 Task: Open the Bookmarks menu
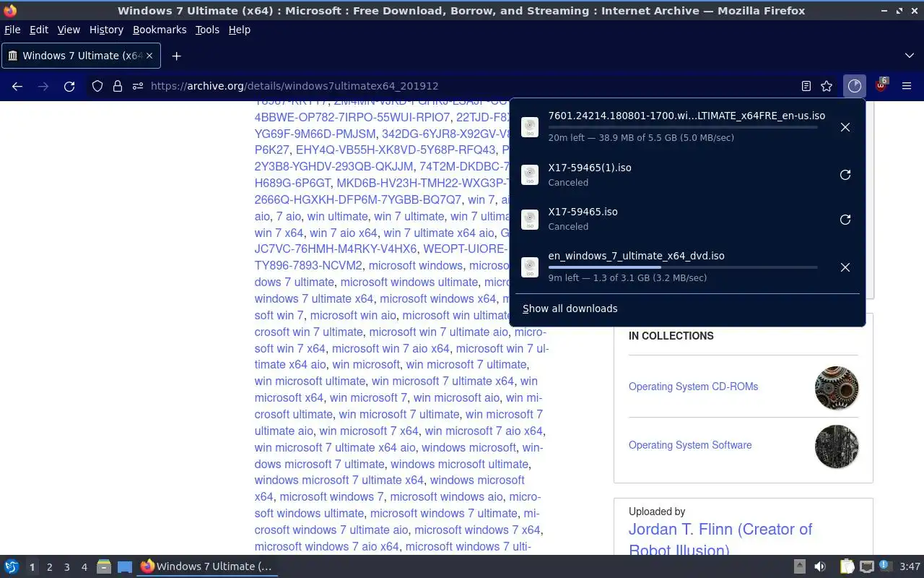click(x=160, y=30)
